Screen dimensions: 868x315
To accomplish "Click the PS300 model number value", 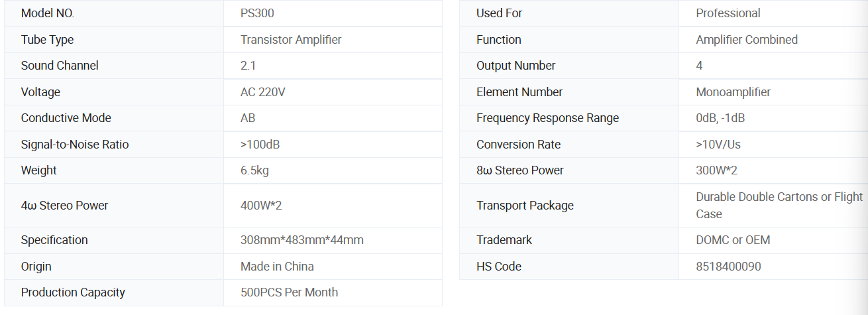I will click(x=257, y=13).
